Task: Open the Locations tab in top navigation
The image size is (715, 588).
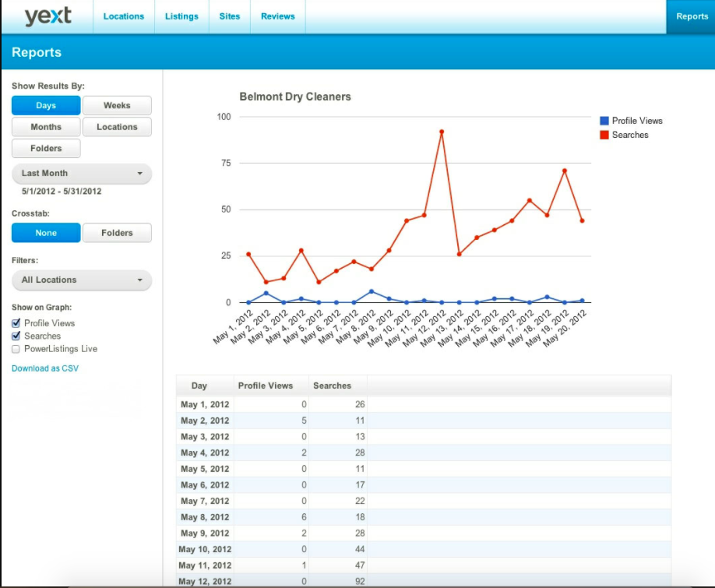Action: tap(124, 16)
